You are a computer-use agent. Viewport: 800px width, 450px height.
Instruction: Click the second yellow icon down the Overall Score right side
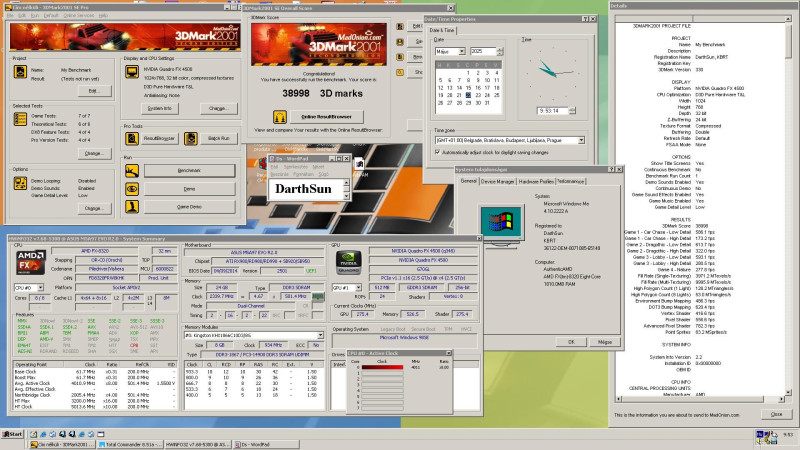[x=401, y=42]
